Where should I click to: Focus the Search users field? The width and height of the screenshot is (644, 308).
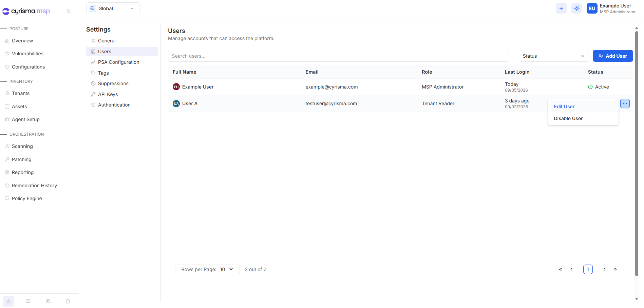pos(339,56)
